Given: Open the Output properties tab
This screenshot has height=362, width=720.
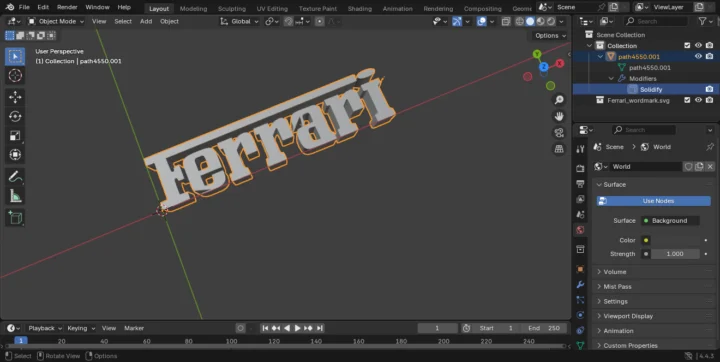Looking at the screenshot, I should pyautogui.click(x=580, y=184).
